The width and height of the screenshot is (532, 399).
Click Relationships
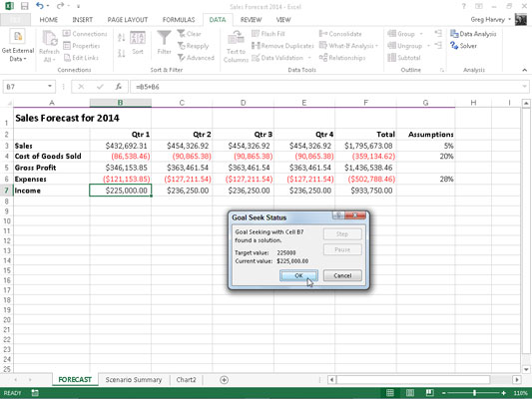click(342, 58)
